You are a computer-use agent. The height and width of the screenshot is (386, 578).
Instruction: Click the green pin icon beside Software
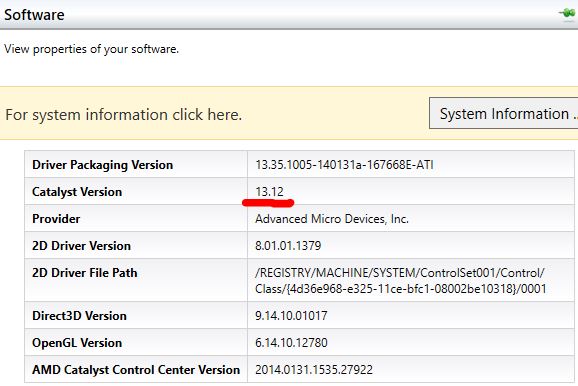(x=568, y=13)
